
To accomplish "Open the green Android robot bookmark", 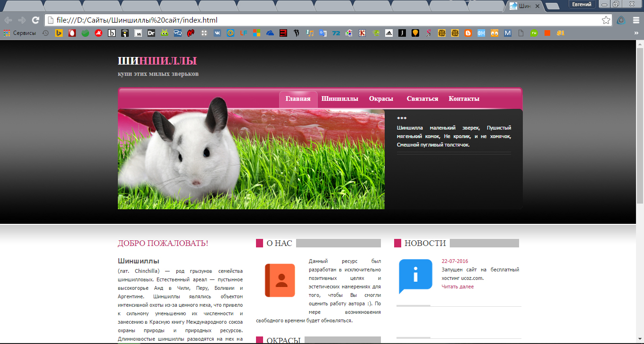I will 165,33.
